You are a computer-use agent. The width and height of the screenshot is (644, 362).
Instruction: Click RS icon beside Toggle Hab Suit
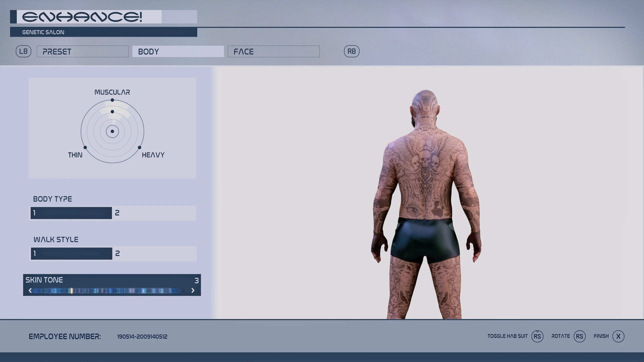(537, 336)
